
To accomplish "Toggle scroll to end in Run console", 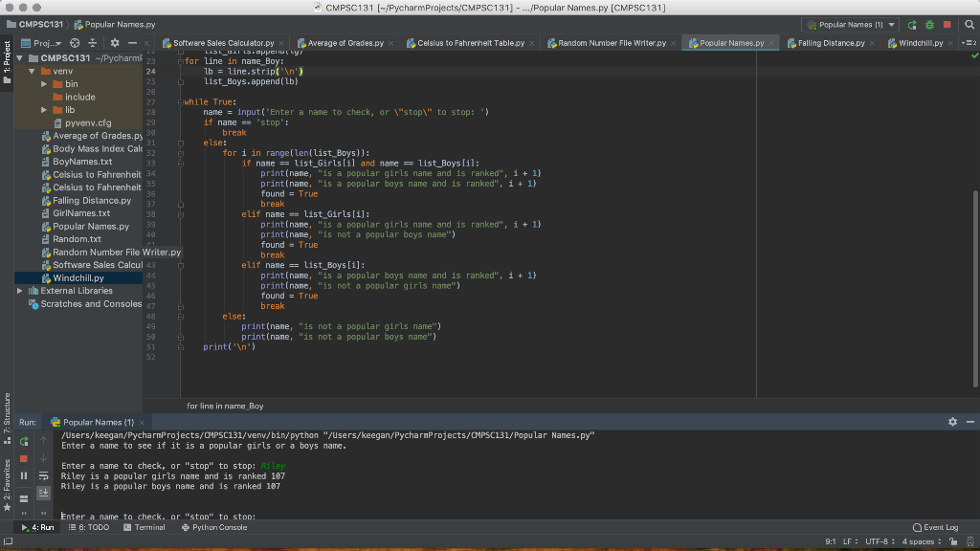I will tap(44, 494).
